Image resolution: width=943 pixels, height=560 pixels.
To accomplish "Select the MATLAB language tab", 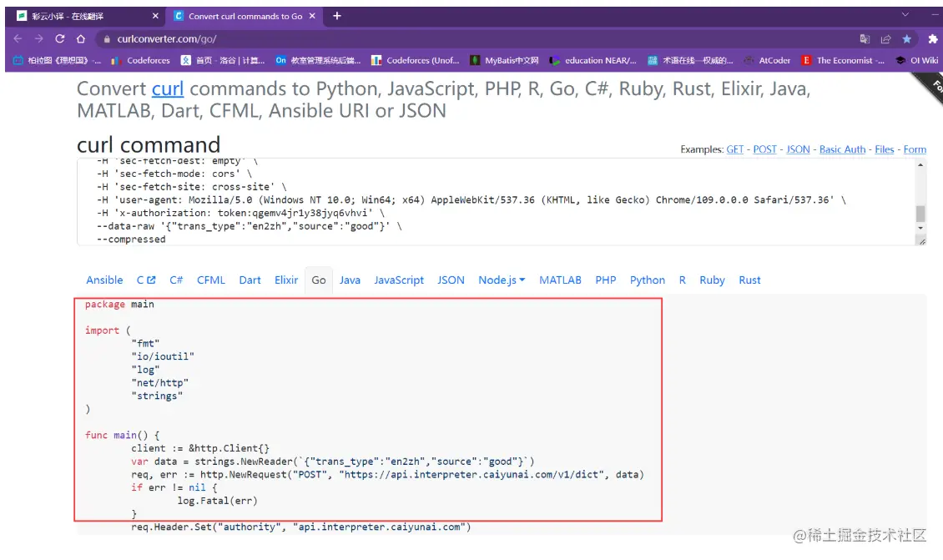I will 561,280.
